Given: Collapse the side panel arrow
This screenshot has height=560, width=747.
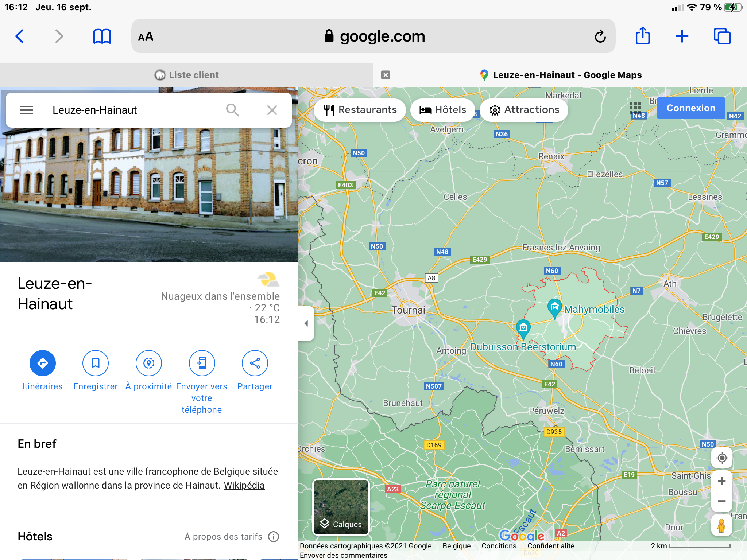Looking at the screenshot, I should click(x=306, y=323).
